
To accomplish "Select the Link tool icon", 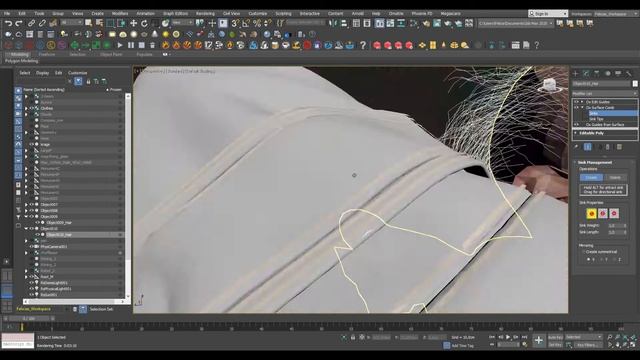I will point(32,24).
